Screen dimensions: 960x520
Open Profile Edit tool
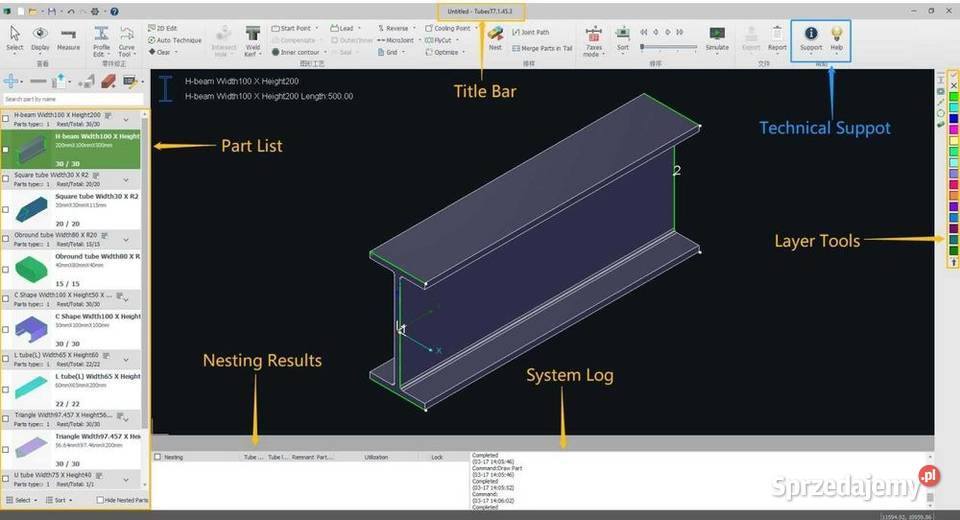(101, 41)
